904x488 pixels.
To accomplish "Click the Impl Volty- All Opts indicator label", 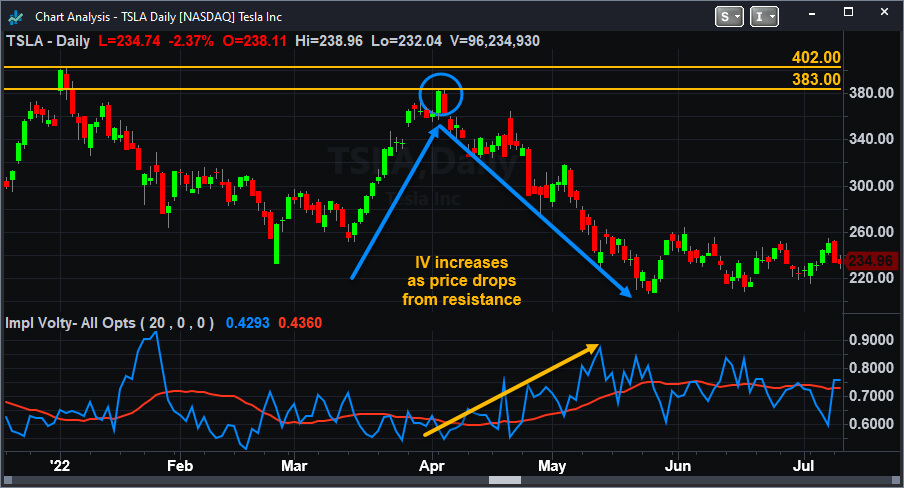I will [x=110, y=323].
